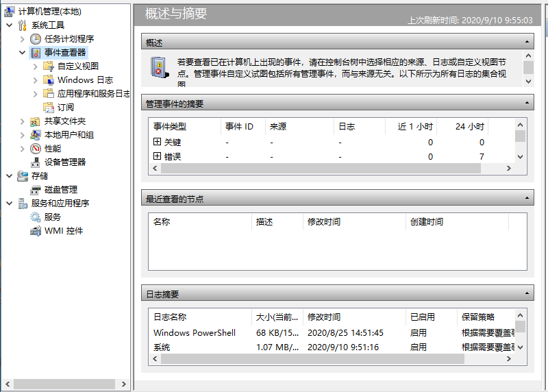The image size is (548, 392).
Task: Select the Windows PowerShell log row
Action: pos(332,332)
